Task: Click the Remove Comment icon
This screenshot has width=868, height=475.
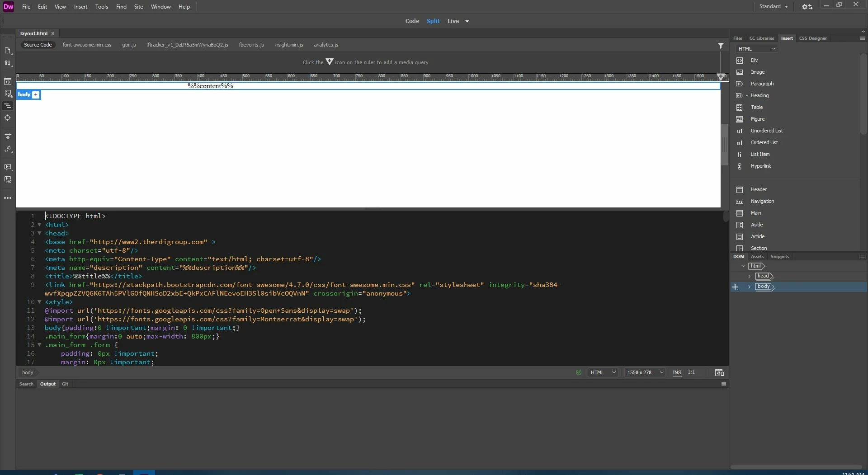Action: pyautogui.click(x=8, y=180)
